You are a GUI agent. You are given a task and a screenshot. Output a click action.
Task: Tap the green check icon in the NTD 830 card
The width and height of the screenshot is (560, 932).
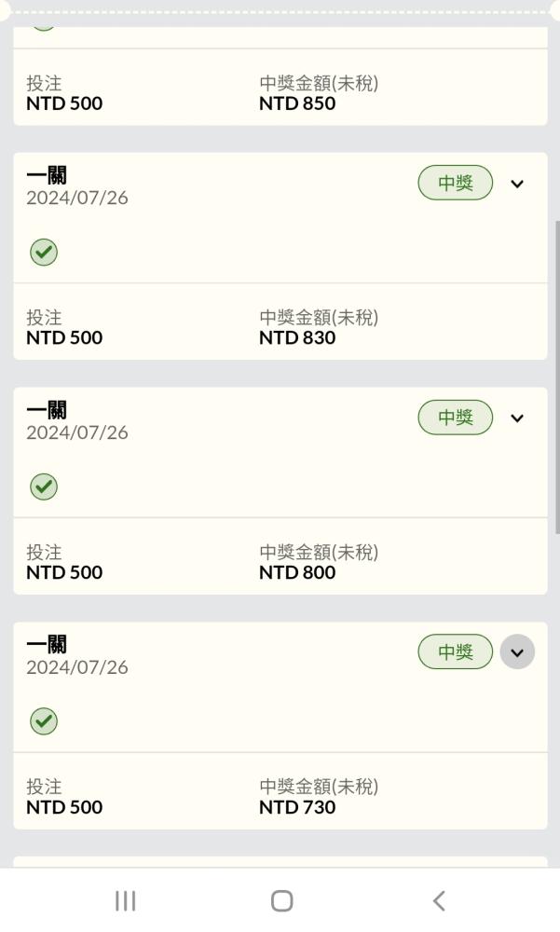[x=41, y=251]
